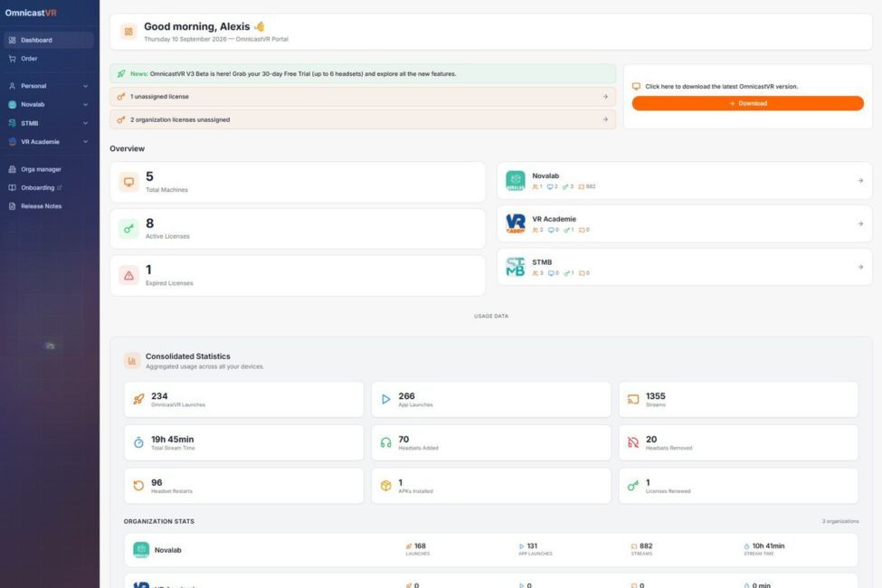The height and width of the screenshot is (588, 882).
Task: Click the header dashboard icon beside greeting
Action: (x=128, y=32)
